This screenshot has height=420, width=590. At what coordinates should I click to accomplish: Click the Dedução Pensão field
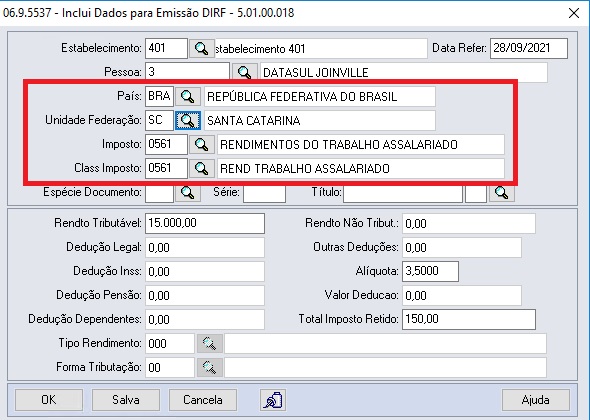pos(205,295)
